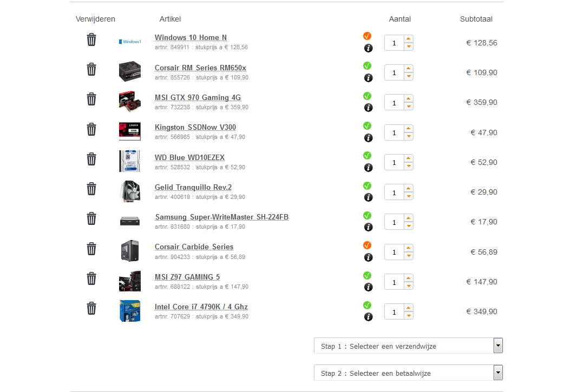Screen dimensions: 571x392
Task: Click the Kingston SSDNow V300 thumbnail
Action: (130, 131)
